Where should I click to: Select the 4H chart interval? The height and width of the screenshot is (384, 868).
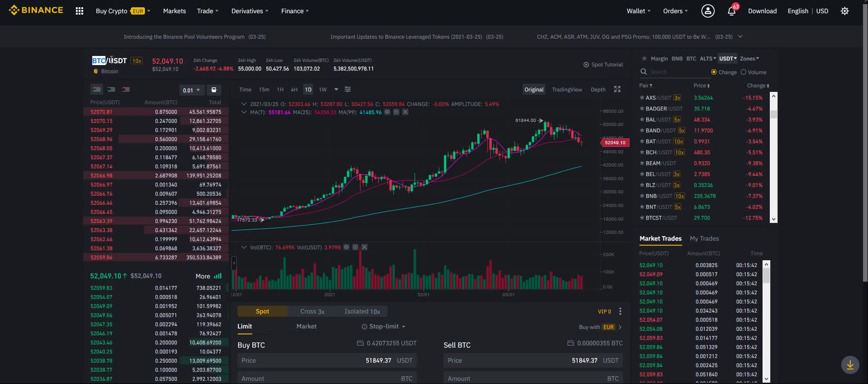coord(294,89)
